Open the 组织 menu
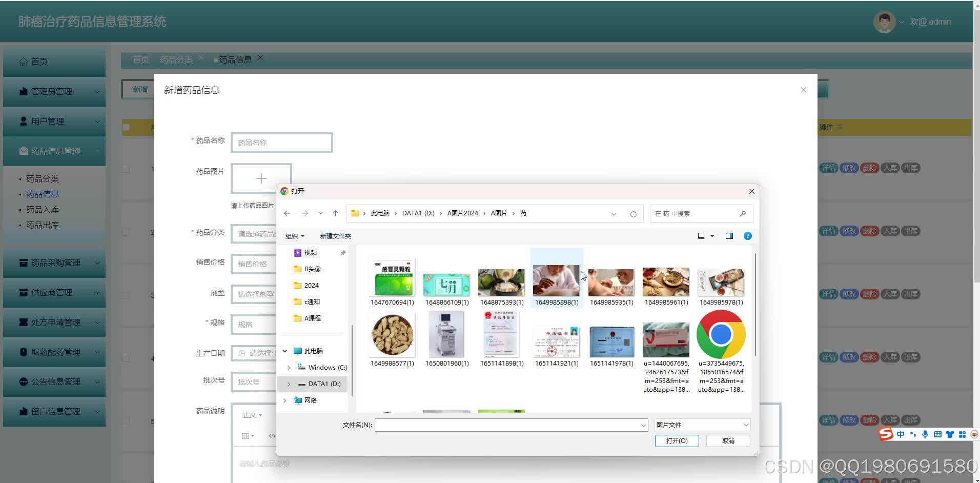980x483 pixels. point(295,236)
